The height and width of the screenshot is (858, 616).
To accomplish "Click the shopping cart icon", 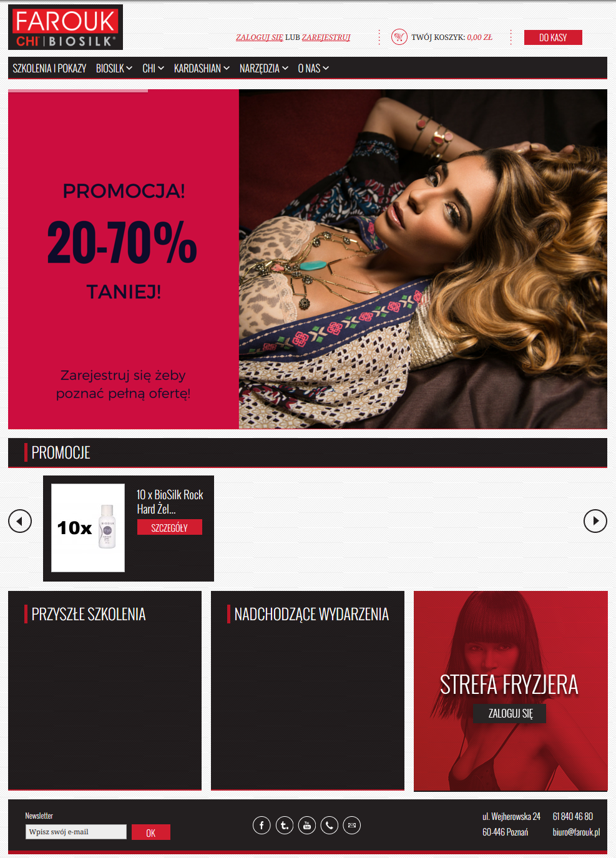I will pyautogui.click(x=399, y=37).
